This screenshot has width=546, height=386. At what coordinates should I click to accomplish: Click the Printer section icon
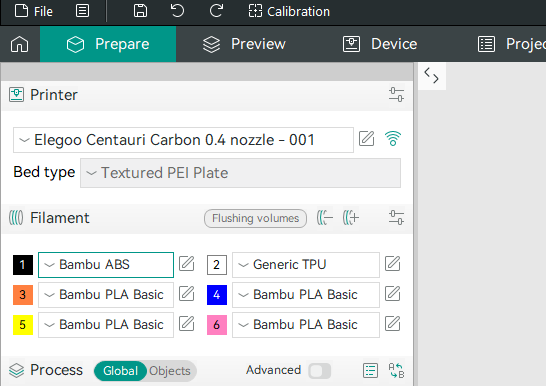(16, 95)
